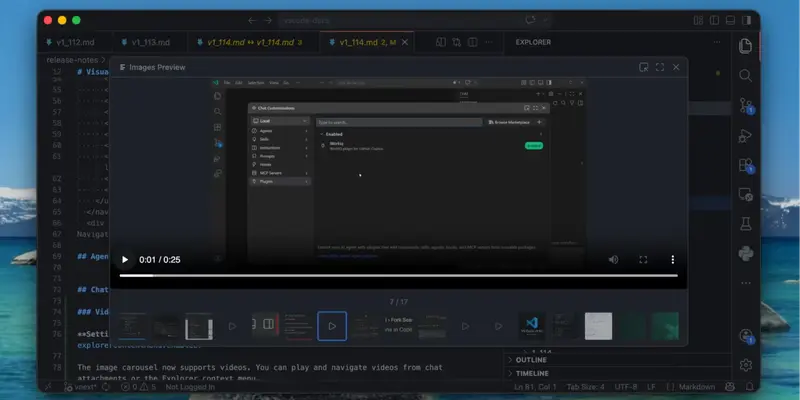Toggle the bottom panel visibility
The image size is (800, 400).
point(730,20)
